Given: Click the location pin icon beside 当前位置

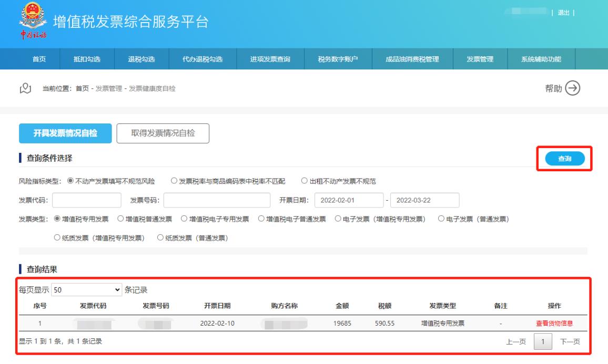Looking at the screenshot, I should [x=25, y=89].
